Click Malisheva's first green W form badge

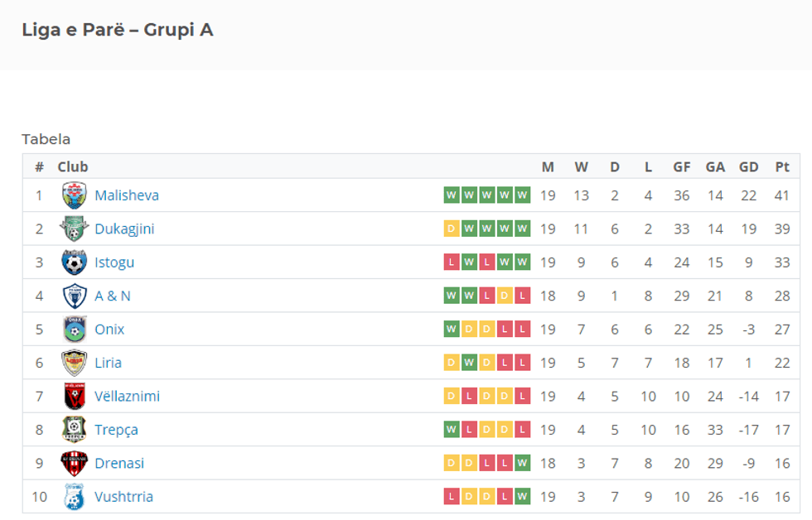point(452,195)
